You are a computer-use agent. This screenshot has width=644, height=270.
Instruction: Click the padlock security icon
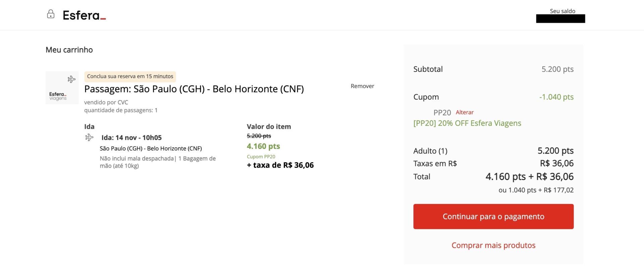tap(51, 14)
